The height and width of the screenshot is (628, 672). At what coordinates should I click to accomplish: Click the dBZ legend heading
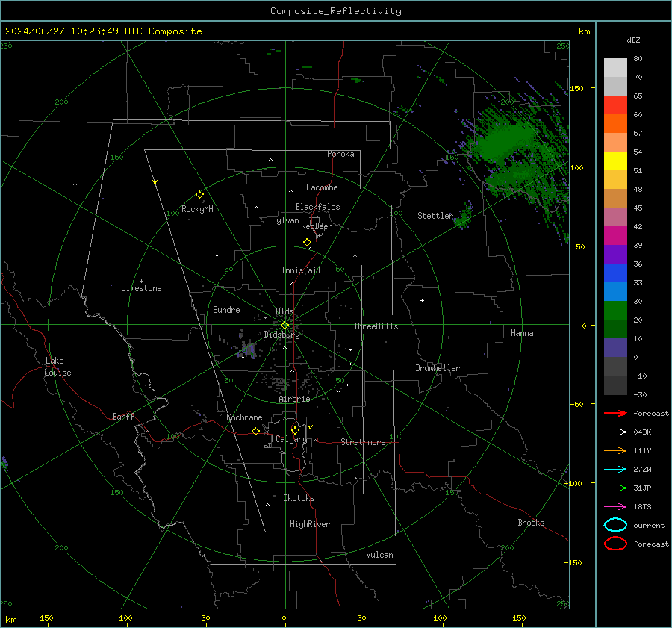point(633,40)
